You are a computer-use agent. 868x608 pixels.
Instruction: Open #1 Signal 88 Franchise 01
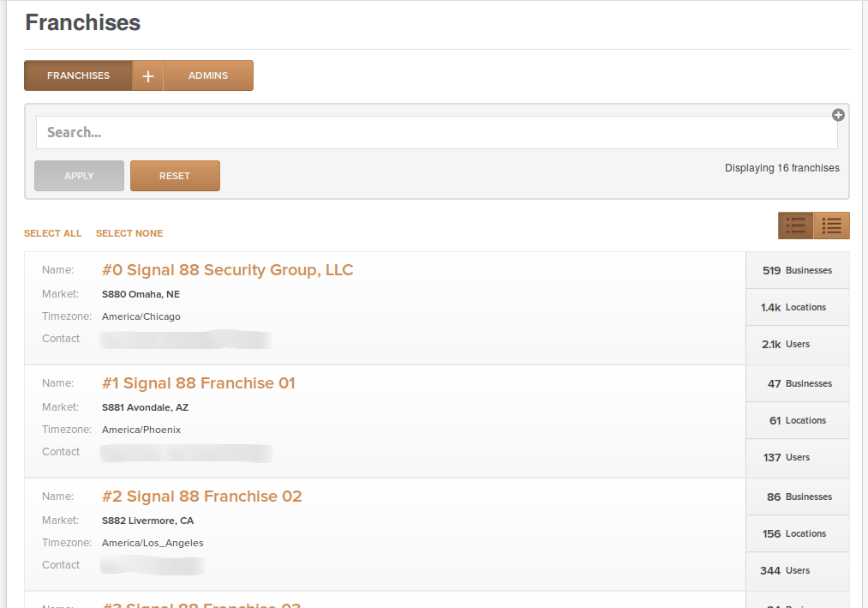pos(198,383)
